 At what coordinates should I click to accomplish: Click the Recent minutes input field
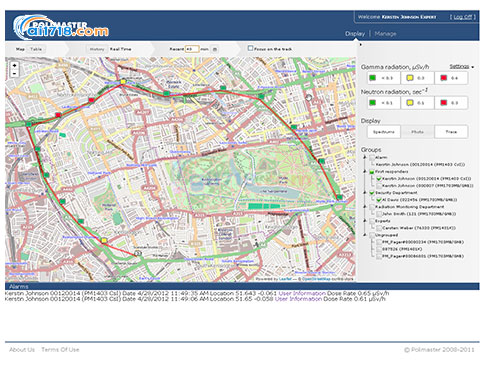pyautogui.click(x=192, y=49)
